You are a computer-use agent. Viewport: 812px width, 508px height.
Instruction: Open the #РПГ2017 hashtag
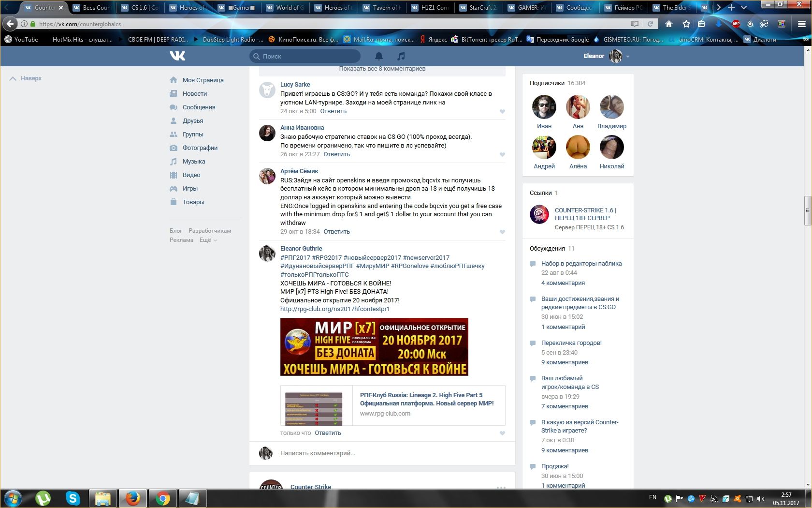coord(295,258)
